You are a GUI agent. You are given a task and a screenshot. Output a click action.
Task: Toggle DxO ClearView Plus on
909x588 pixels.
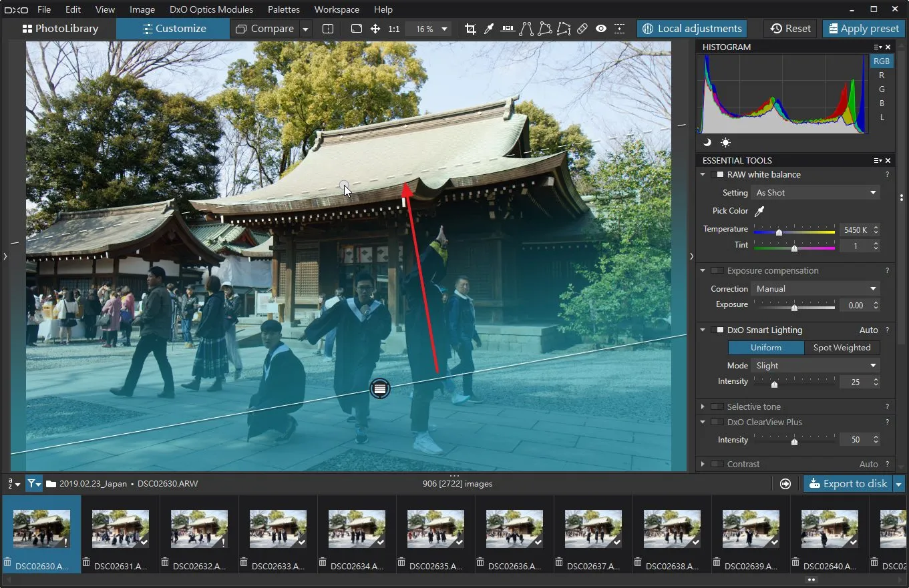[717, 422]
